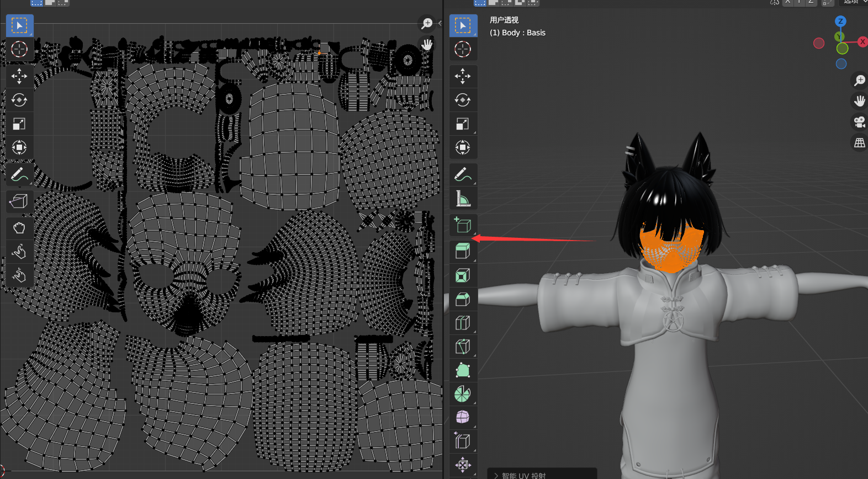
Task: Select the Inset Faces tool
Action: click(x=463, y=275)
